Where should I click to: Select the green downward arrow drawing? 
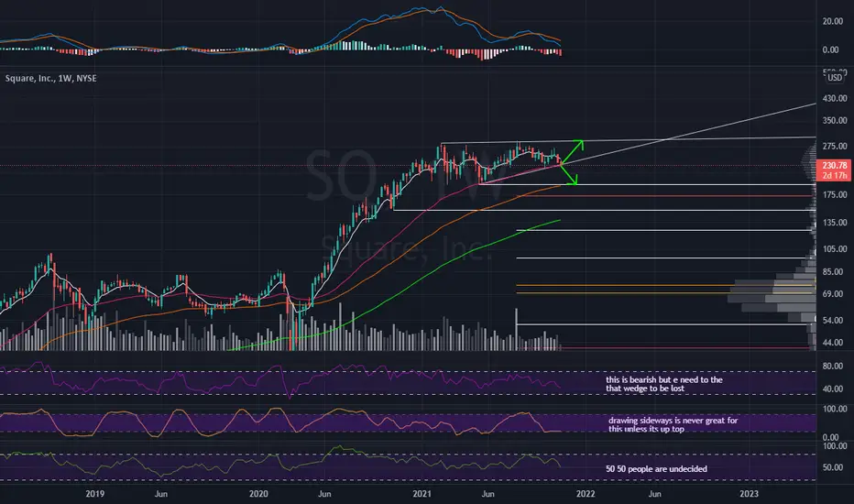[x=569, y=174]
